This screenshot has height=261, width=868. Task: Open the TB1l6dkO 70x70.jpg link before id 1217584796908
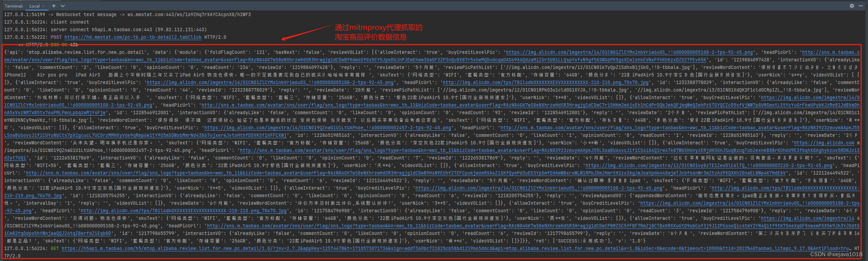[x=183, y=211]
